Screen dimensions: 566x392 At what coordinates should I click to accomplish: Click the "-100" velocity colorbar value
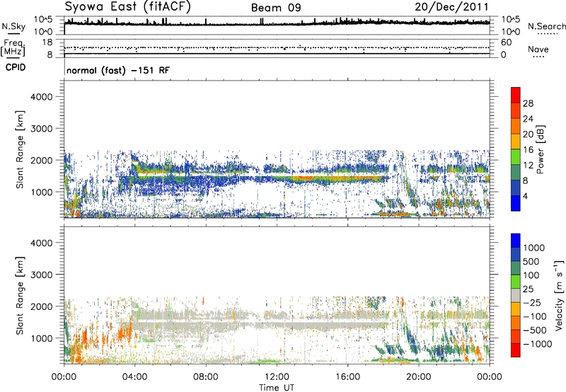(534, 316)
